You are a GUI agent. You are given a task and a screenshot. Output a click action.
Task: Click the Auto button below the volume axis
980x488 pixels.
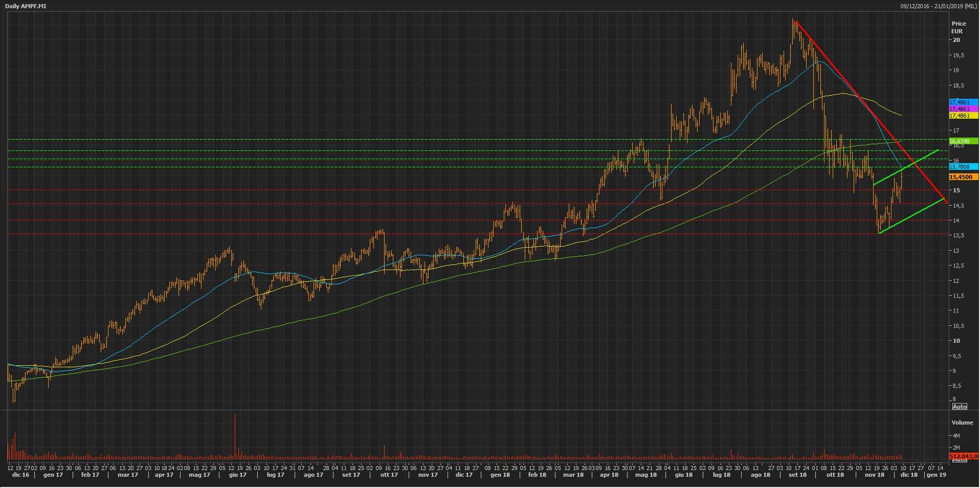point(959,460)
